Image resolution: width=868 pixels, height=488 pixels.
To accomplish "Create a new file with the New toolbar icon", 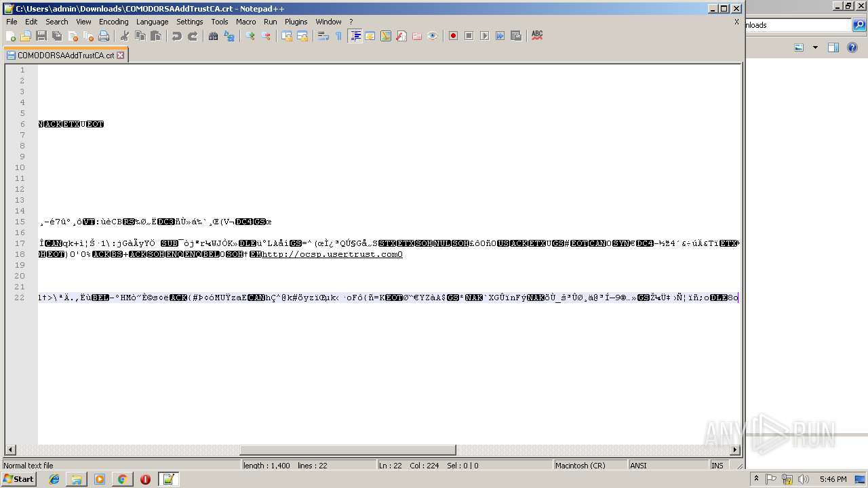I will click(11, 36).
